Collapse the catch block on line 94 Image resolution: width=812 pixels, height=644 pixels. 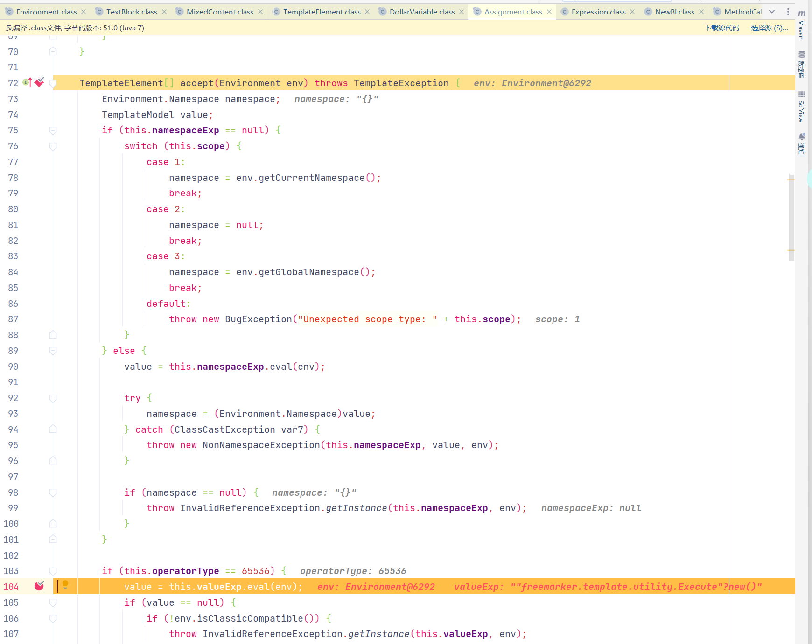click(53, 429)
